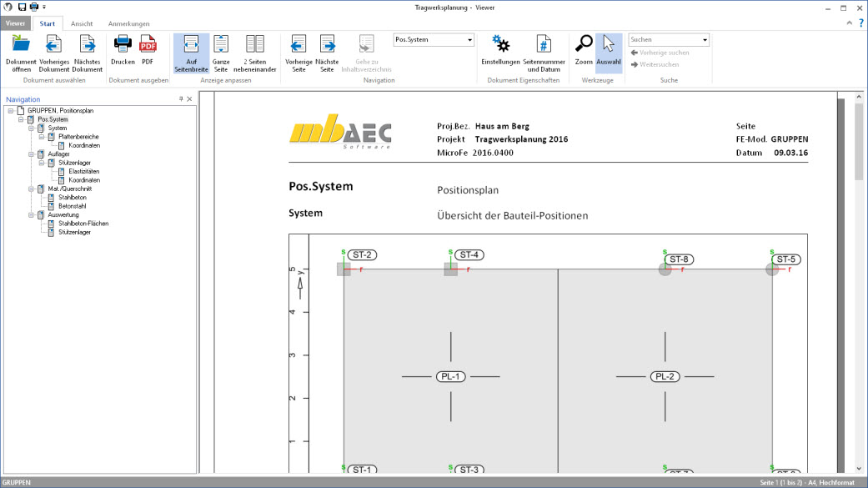
Task: Activate the Auswahl selection tool
Action: (609, 53)
